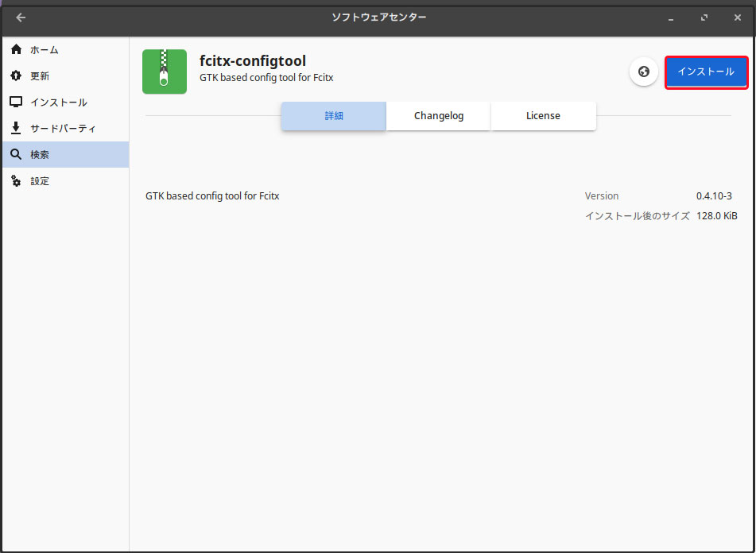Minimize the Software Center window

pyautogui.click(x=671, y=17)
